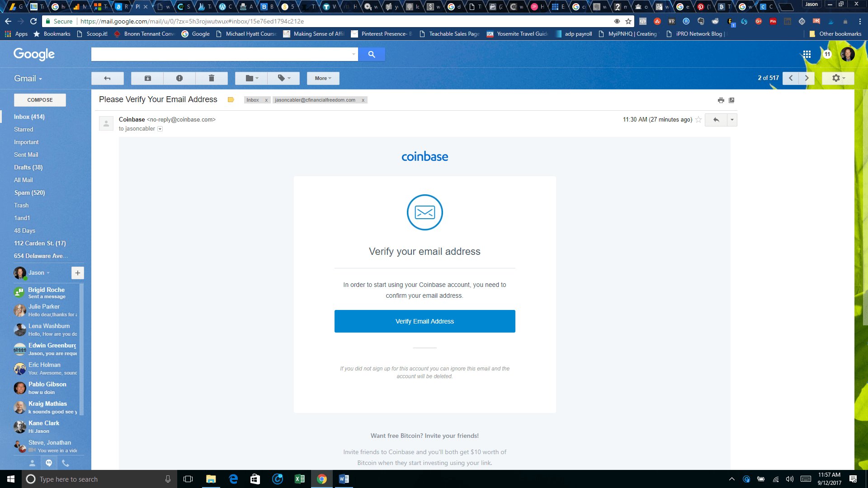868x488 pixels.
Task: Show details dropdown next to 'to jasoncabler'
Action: [160, 129]
